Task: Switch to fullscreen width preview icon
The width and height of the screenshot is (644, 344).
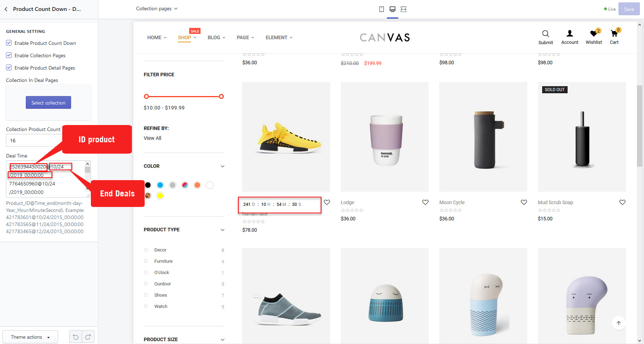Action: tap(404, 9)
